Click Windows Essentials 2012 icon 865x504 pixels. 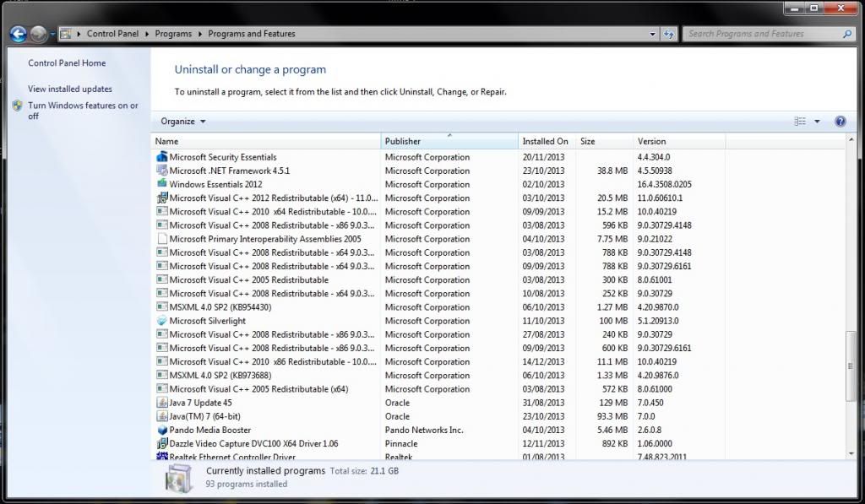pos(161,184)
